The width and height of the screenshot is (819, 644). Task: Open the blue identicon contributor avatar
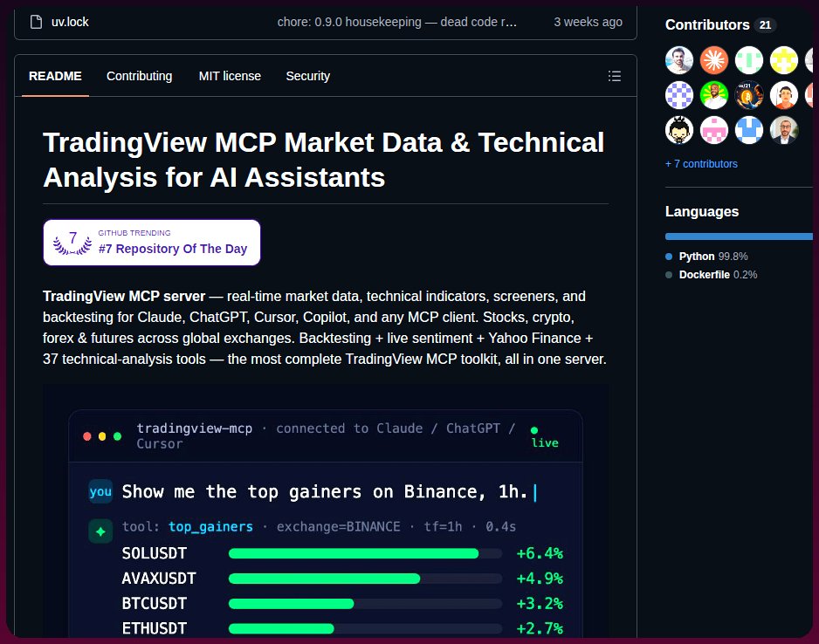tap(749, 130)
